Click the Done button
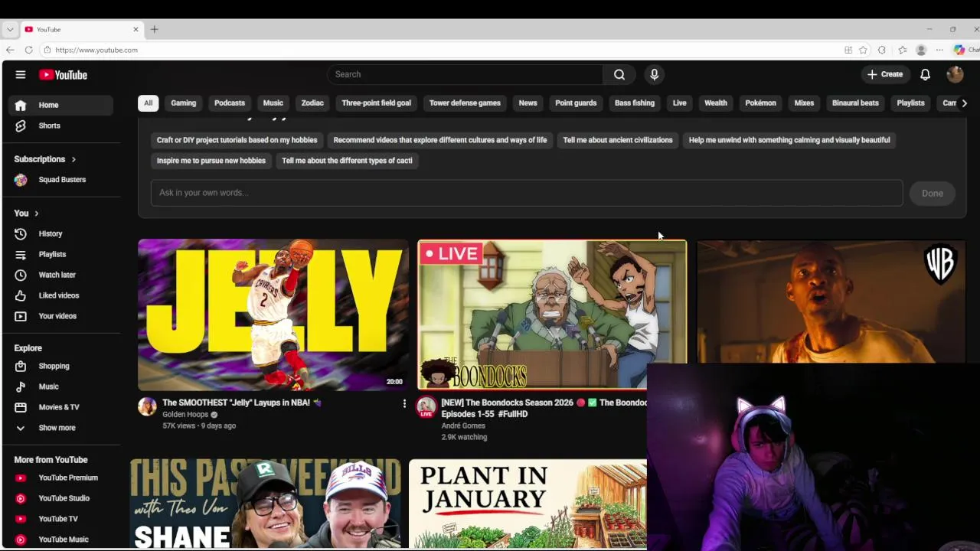 (933, 194)
